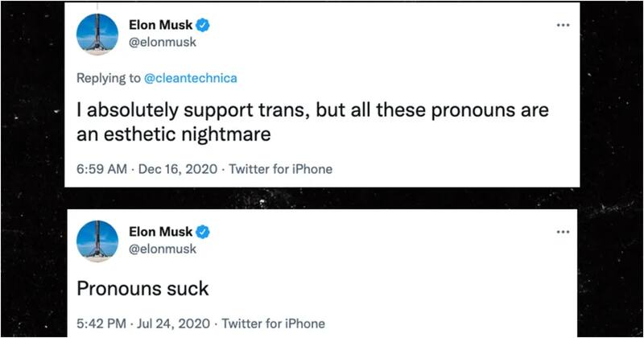This screenshot has width=644, height=338.
Task: Open the three-dot menu on the 'Pronouns suck' tweet
Action: click(x=563, y=231)
